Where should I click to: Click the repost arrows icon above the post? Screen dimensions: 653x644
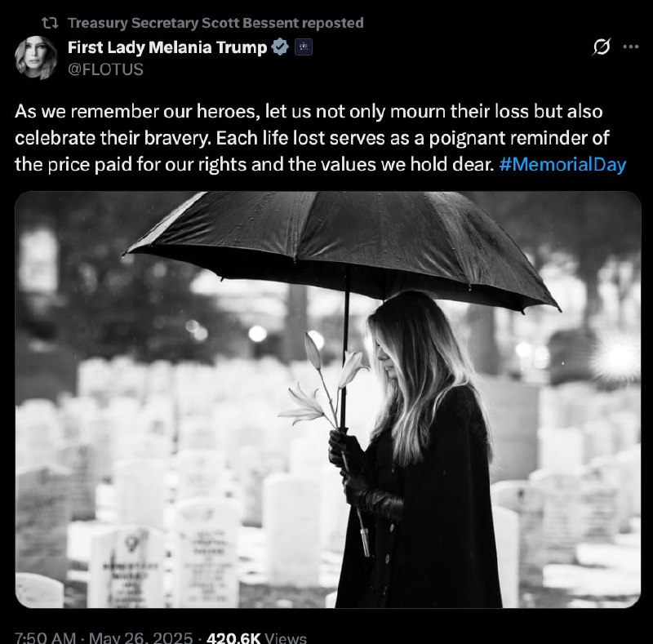50,23
